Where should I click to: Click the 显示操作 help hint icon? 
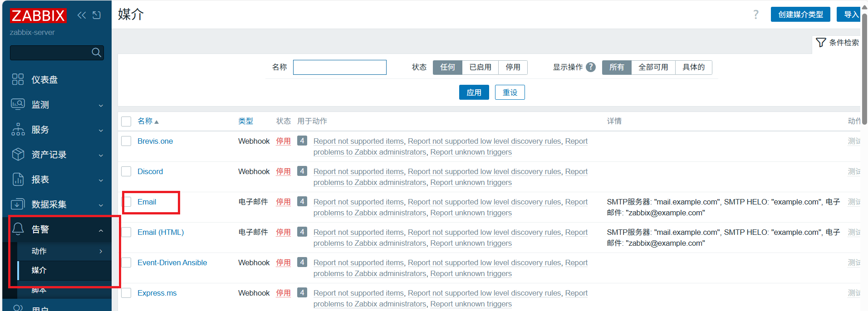591,67
